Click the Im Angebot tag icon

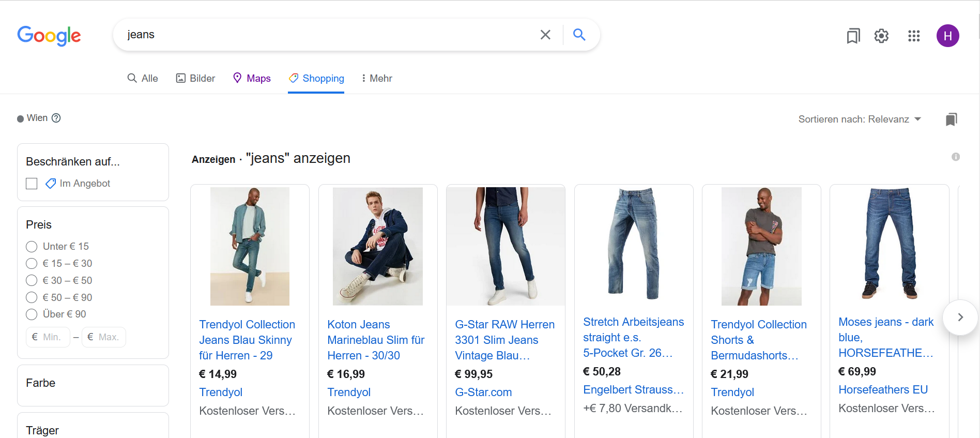(x=51, y=184)
